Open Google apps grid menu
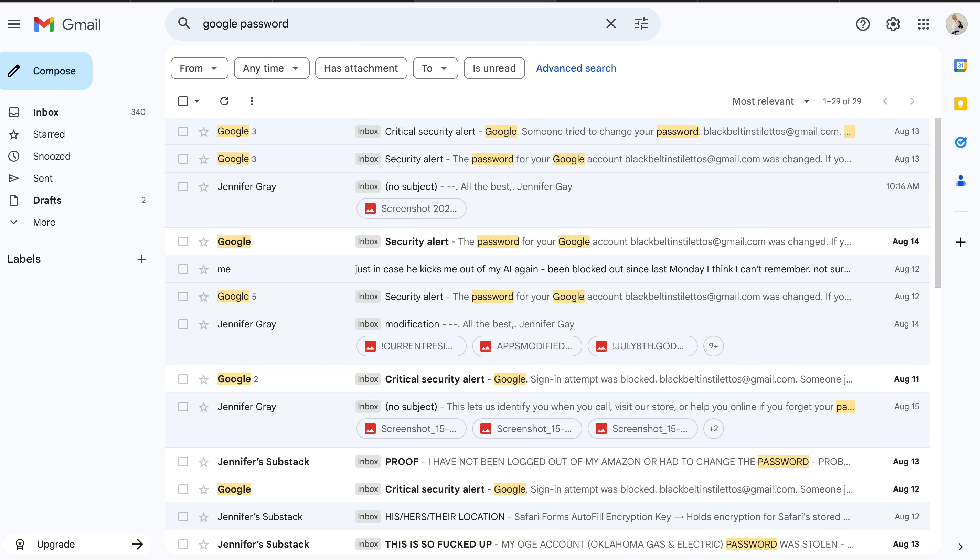980x560 pixels. coord(923,24)
